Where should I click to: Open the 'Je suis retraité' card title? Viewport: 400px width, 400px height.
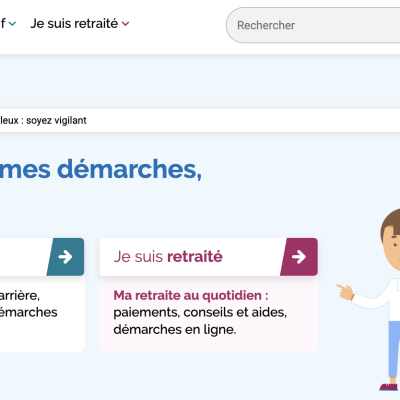click(168, 257)
